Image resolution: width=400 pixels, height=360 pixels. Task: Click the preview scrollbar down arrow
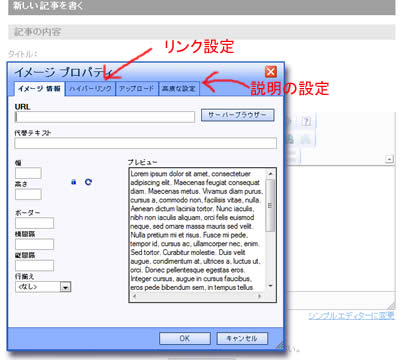click(270, 286)
